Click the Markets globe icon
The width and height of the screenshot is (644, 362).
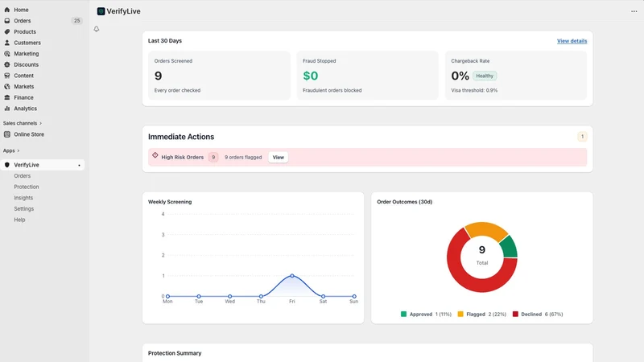pyautogui.click(x=7, y=87)
